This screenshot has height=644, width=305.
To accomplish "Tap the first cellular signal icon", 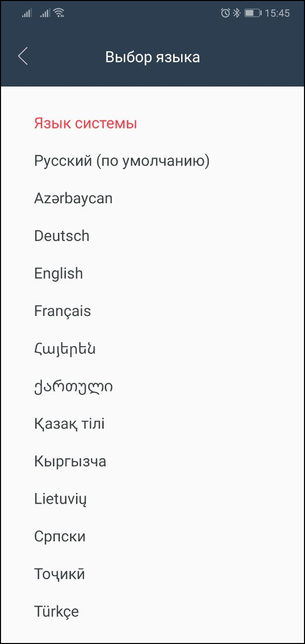I will (27, 14).
